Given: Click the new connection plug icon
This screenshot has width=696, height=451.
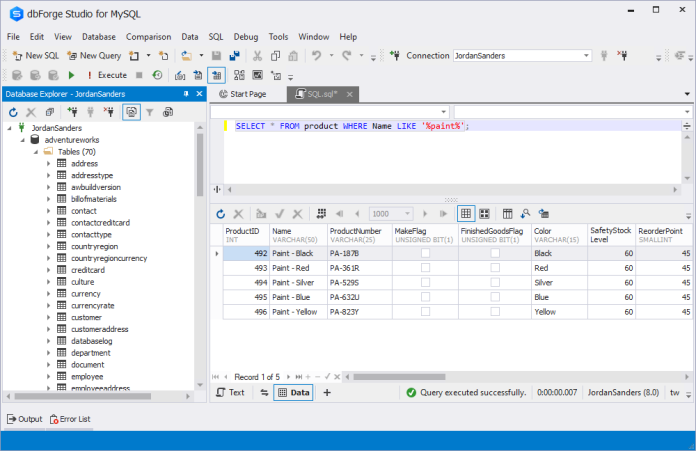Looking at the screenshot, I should 71,113.
